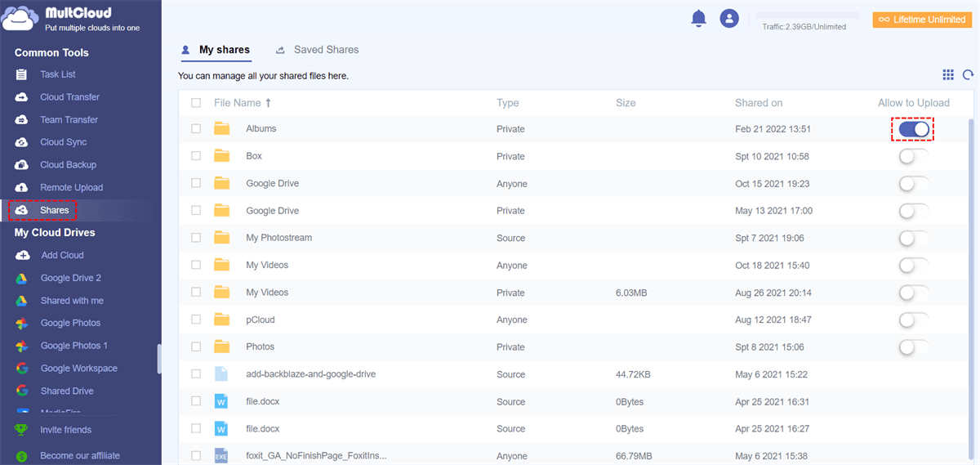Enable Allow to Upload for Box
980x465 pixels.
click(x=914, y=156)
